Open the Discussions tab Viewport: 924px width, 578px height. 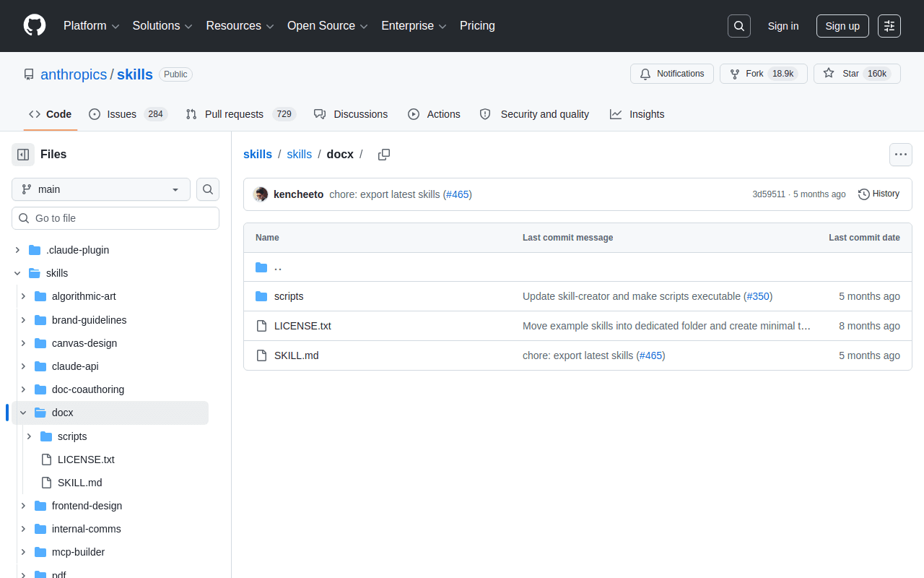351,114
